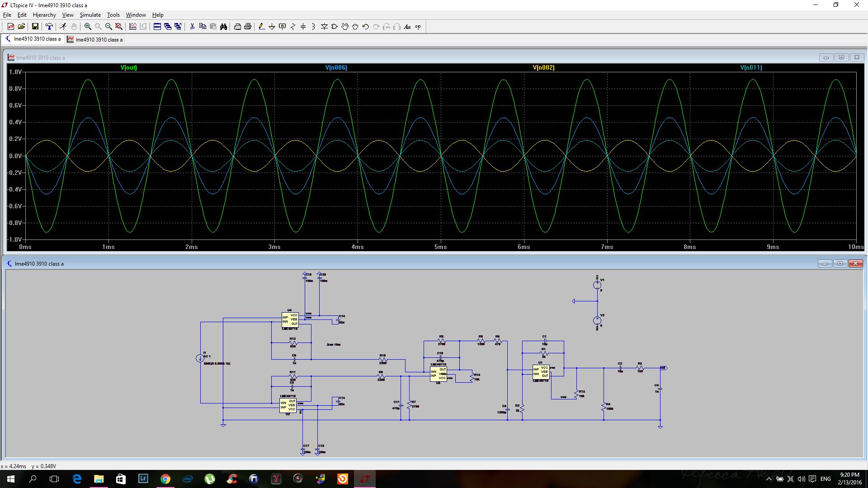The image size is (868, 488).
Task: Click the V(n006) trace label
Action: point(336,68)
